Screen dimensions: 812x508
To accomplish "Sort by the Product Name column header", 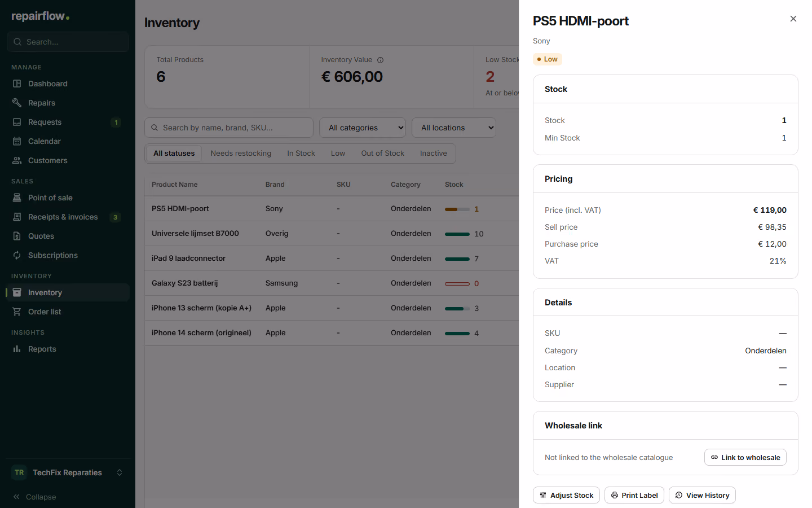I will [x=174, y=185].
